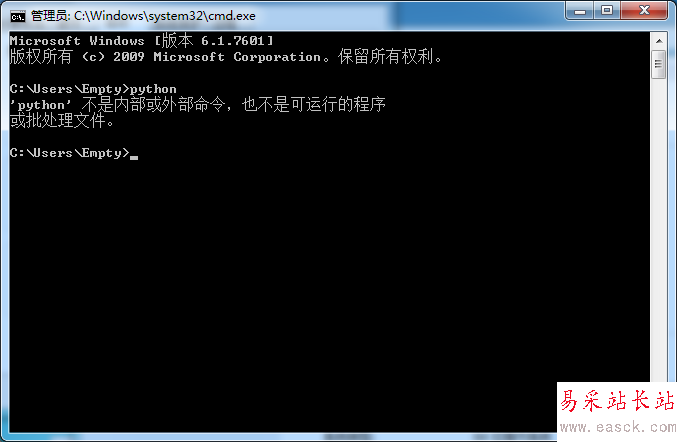The image size is (677, 442).
Task: Click the typed python command text
Action: [153, 89]
